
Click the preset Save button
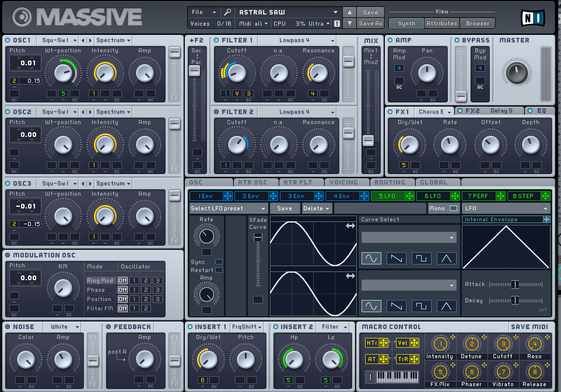point(370,12)
